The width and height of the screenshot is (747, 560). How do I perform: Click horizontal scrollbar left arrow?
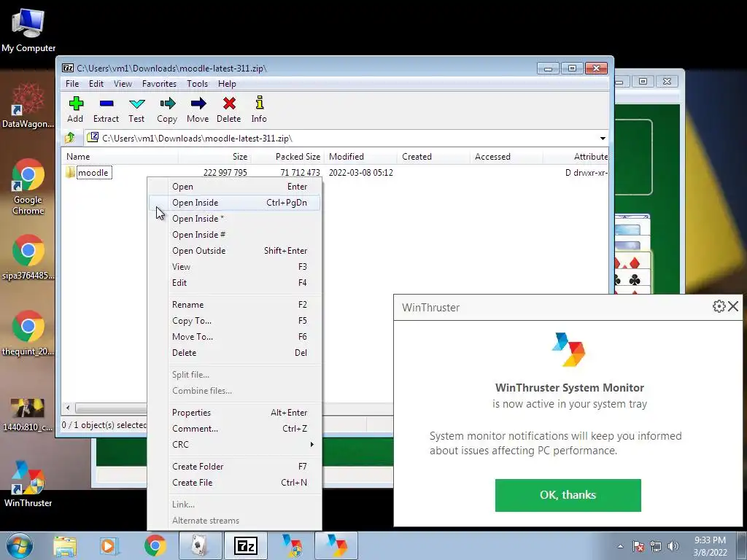(x=68, y=408)
